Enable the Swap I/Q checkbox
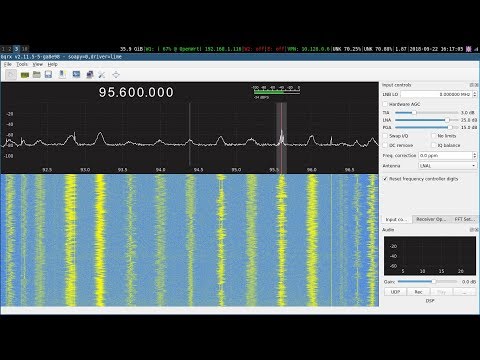This screenshot has height=360, width=480. 385,136
